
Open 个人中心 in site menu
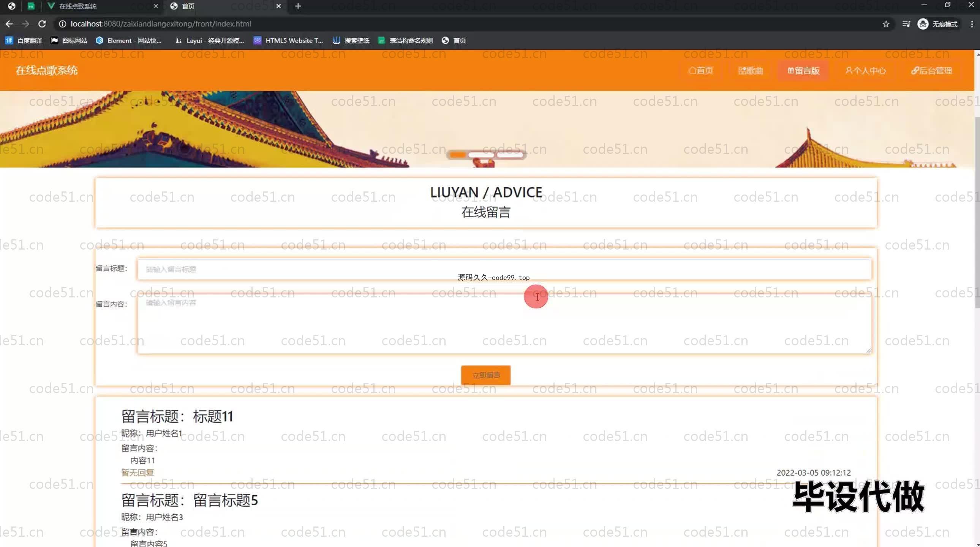tap(866, 71)
